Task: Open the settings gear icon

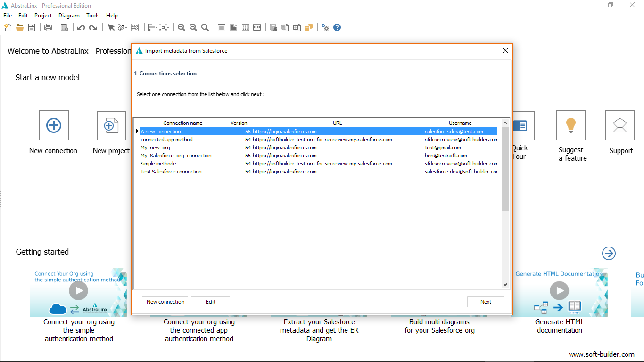Action: click(x=325, y=27)
